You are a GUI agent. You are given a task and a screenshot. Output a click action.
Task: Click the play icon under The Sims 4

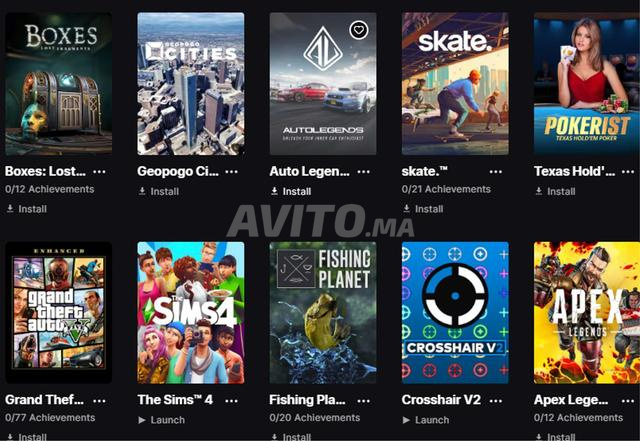click(142, 420)
